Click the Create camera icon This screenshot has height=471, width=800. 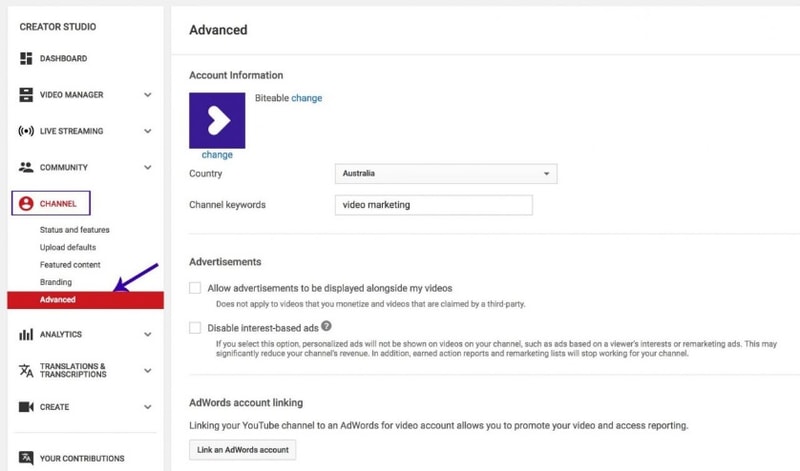coord(26,407)
